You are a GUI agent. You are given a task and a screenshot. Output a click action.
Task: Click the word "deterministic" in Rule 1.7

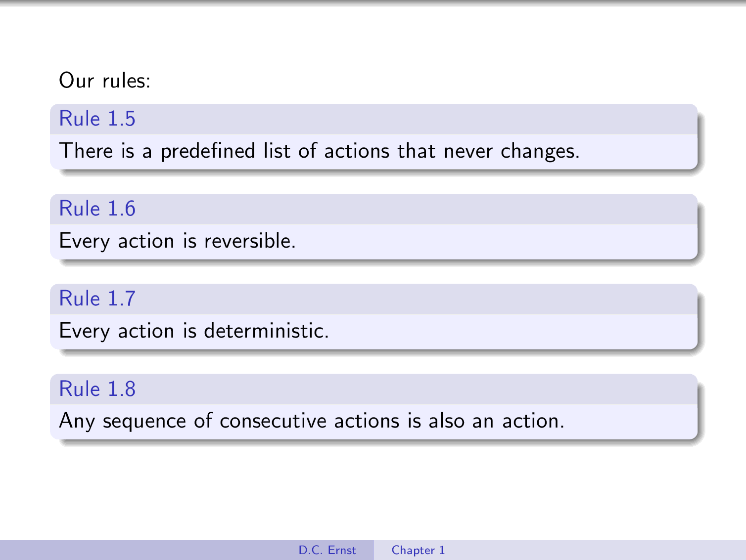[265, 331]
